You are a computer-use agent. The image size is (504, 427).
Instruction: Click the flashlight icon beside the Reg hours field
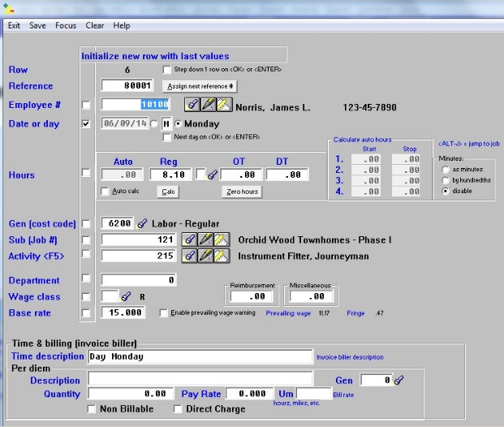coord(213,175)
